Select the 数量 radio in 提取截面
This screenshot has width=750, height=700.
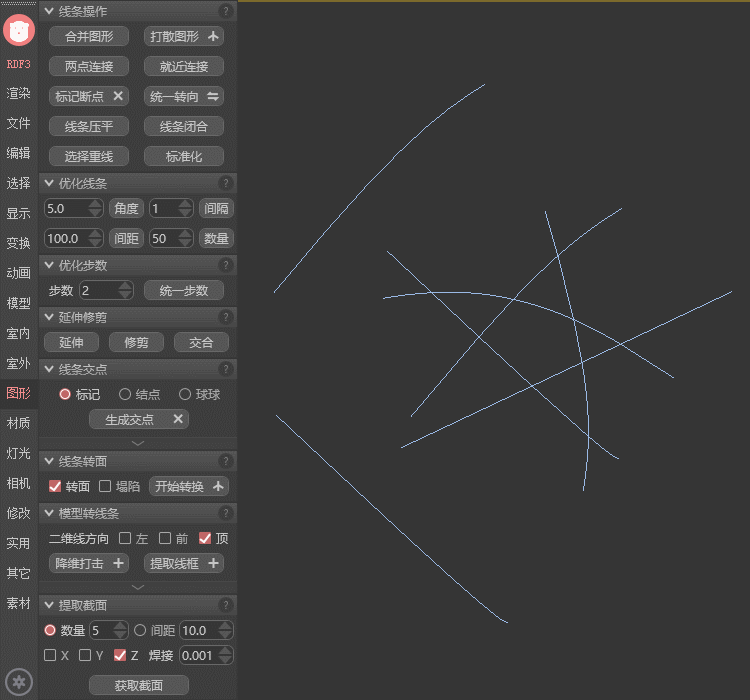click(50, 630)
